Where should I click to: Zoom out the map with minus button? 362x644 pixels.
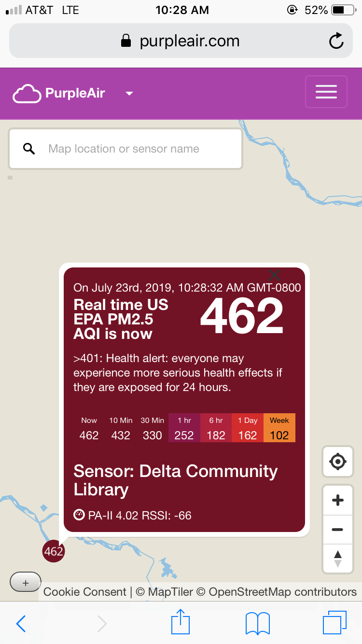[338, 530]
